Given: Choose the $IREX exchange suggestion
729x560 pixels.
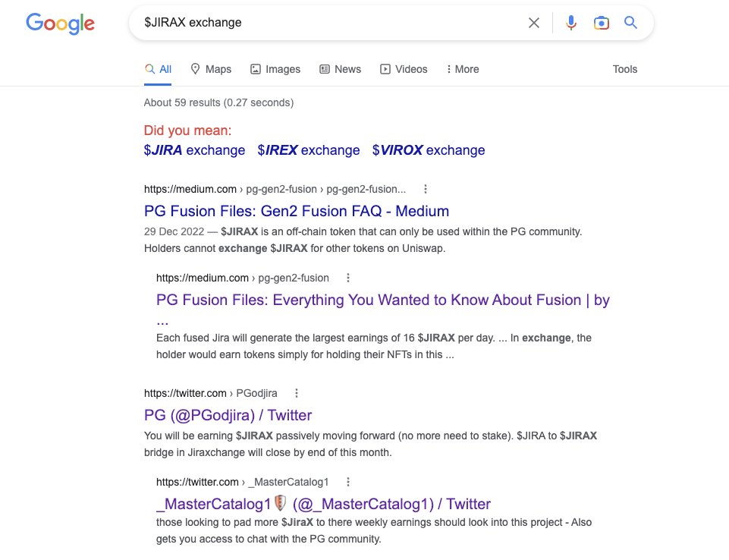Looking at the screenshot, I should pyautogui.click(x=309, y=150).
